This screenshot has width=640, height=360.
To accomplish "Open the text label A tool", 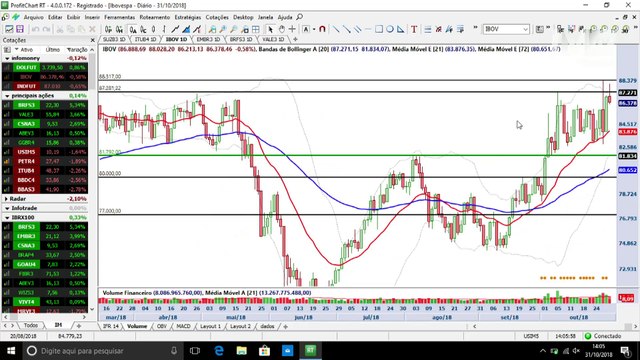I will click(x=306, y=29).
